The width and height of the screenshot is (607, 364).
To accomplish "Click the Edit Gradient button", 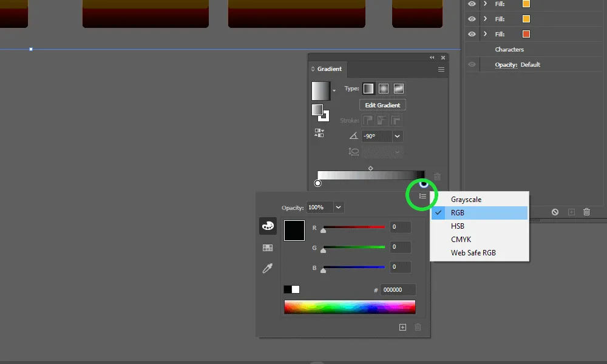I will pyautogui.click(x=382, y=105).
